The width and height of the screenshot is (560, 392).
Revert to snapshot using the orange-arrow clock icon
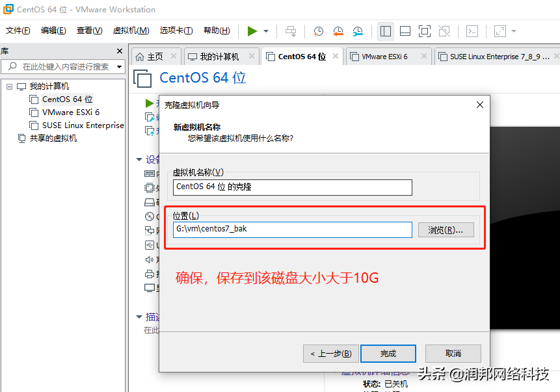pos(338,31)
